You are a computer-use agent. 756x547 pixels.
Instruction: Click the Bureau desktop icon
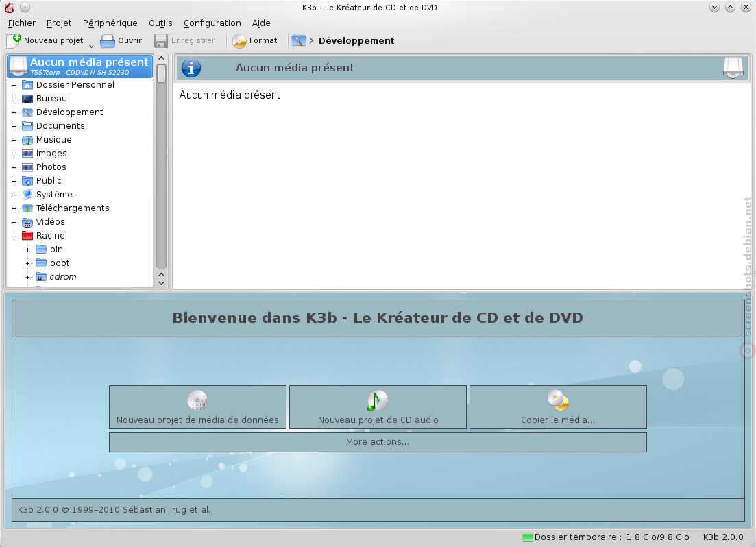click(x=27, y=99)
